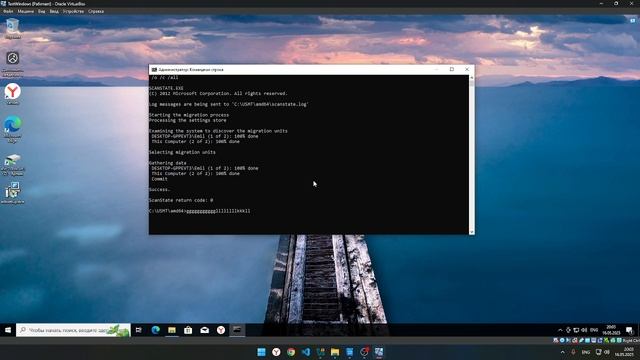
Task: Select the VirtualBox icon in the host taskbar
Action: (x=379, y=352)
